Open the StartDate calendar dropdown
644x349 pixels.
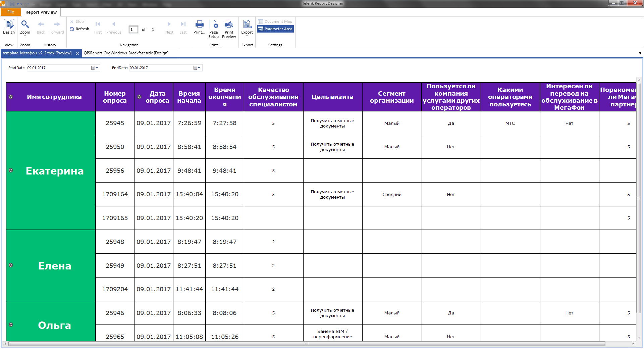click(95, 68)
